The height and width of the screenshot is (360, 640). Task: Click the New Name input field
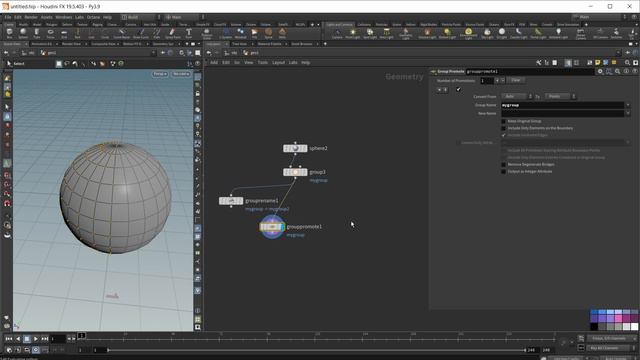click(x=563, y=113)
